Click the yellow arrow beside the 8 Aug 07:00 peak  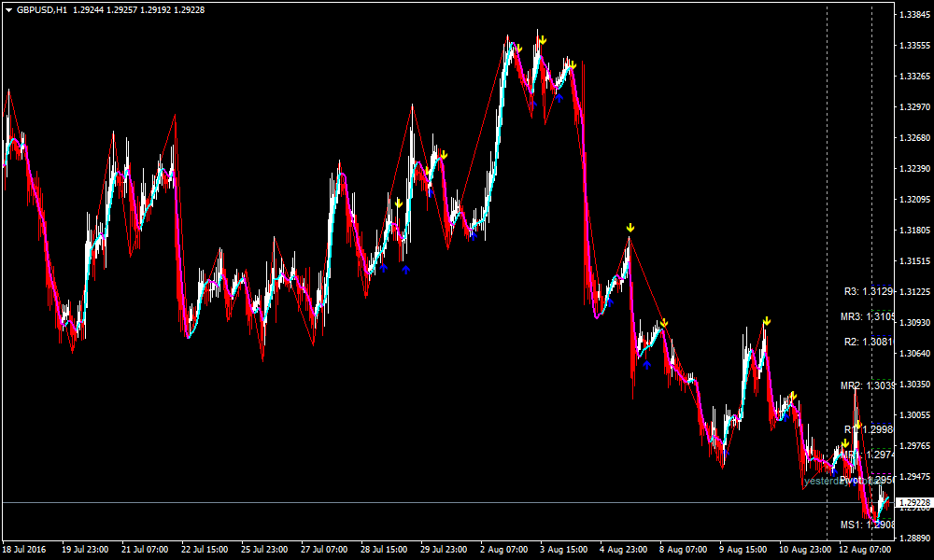tap(664, 324)
